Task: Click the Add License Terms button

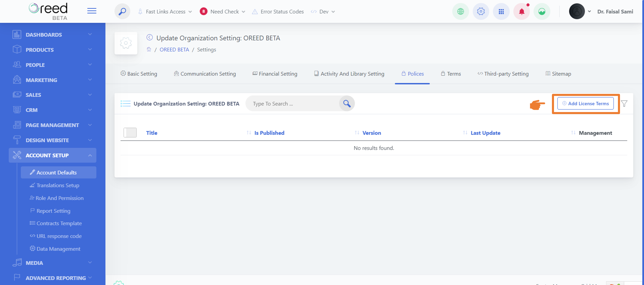Action: pos(585,104)
